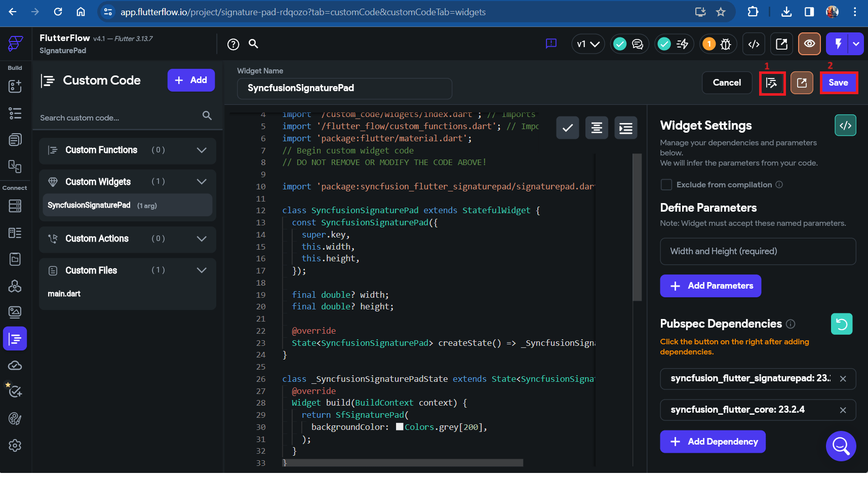Screen dimensions: 868x477
Task: Click the Width and Height required field
Action: [758, 252]
